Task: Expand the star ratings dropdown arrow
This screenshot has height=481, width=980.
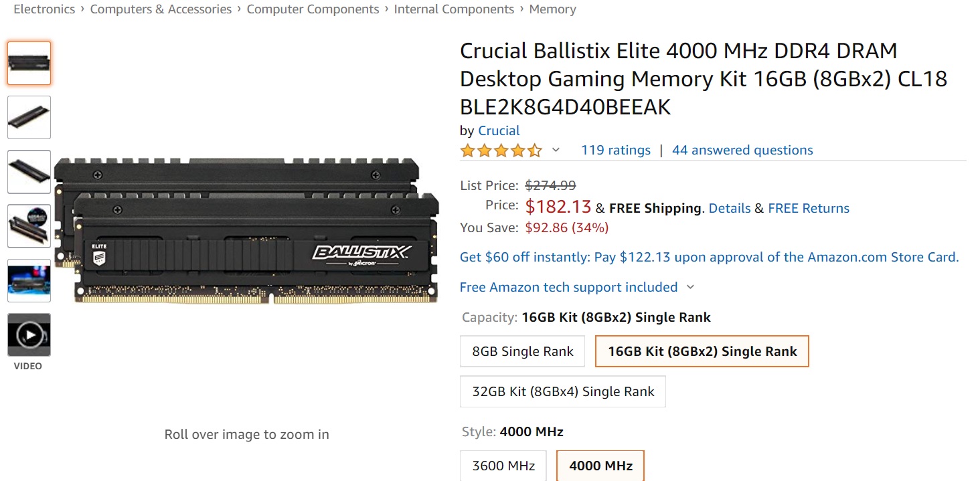Action: pyautogui.click(x=556, y=151)
